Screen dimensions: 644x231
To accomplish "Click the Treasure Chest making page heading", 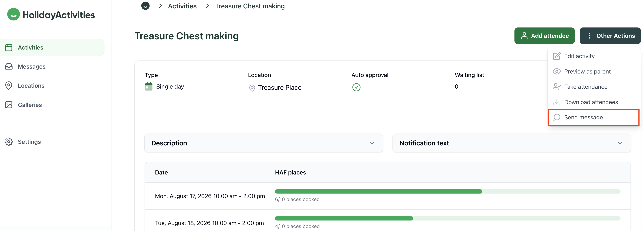I will [x=187, y=36].
